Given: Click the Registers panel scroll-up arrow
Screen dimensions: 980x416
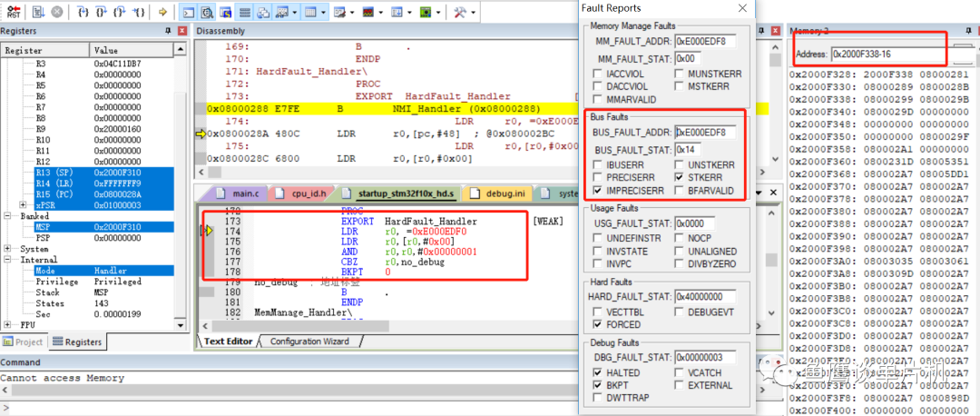Looking at the screenshot, I should [x=181, y=49].
